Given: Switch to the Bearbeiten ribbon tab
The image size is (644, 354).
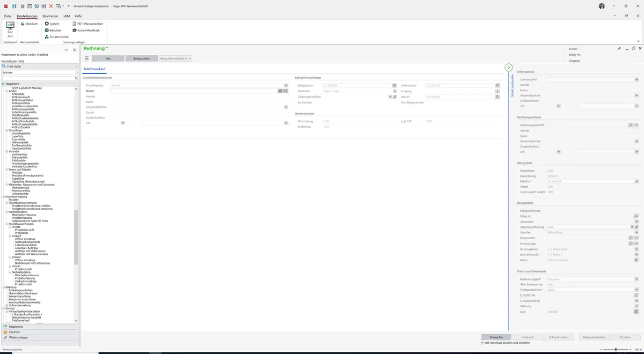Looking at the screenshot, I should point(50,16).
